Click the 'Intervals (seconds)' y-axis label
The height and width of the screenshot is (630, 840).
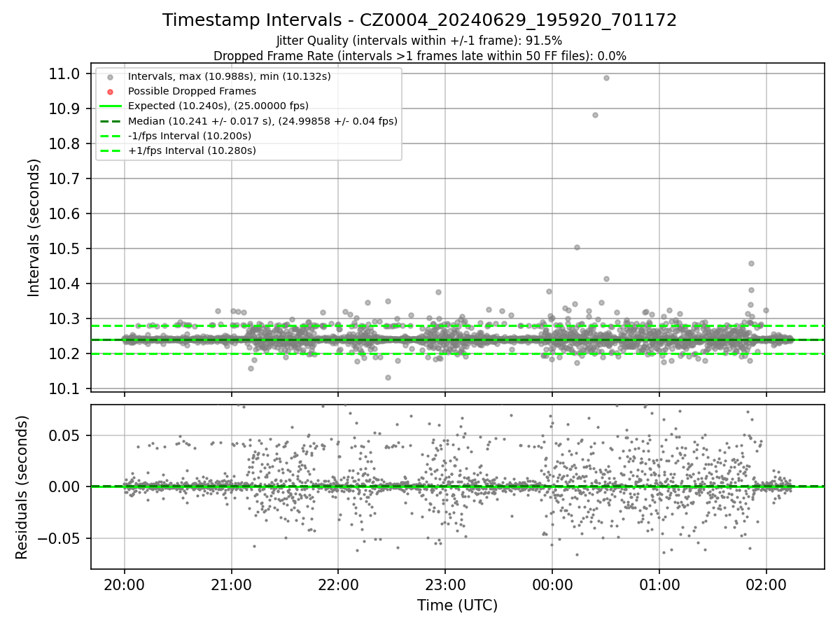click(x=34, y=227)
